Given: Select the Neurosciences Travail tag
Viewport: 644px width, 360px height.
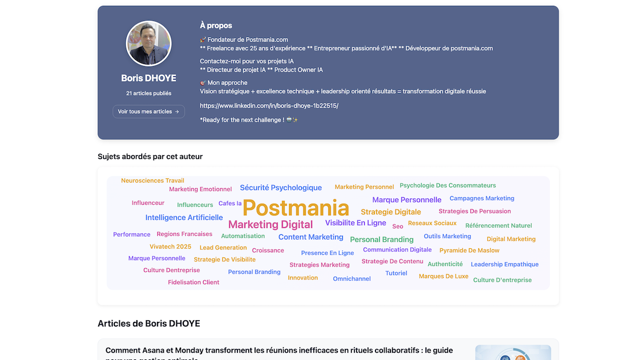Looking at the screenshot, I should point(153,181).
